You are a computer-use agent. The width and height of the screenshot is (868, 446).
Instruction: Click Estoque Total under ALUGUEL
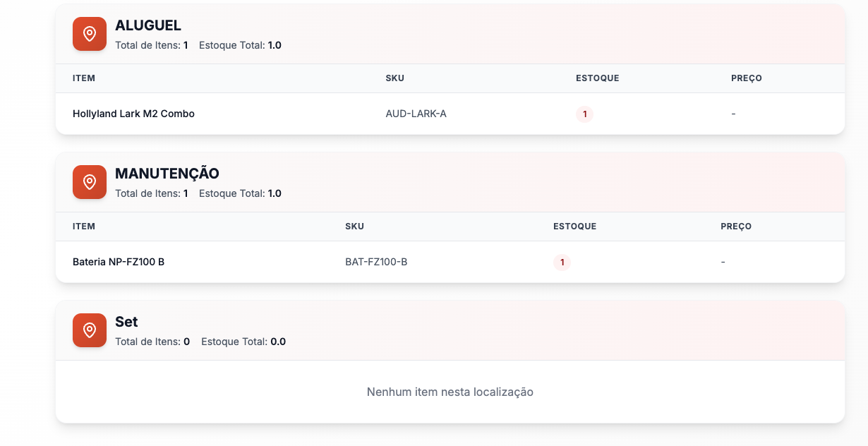241,45
